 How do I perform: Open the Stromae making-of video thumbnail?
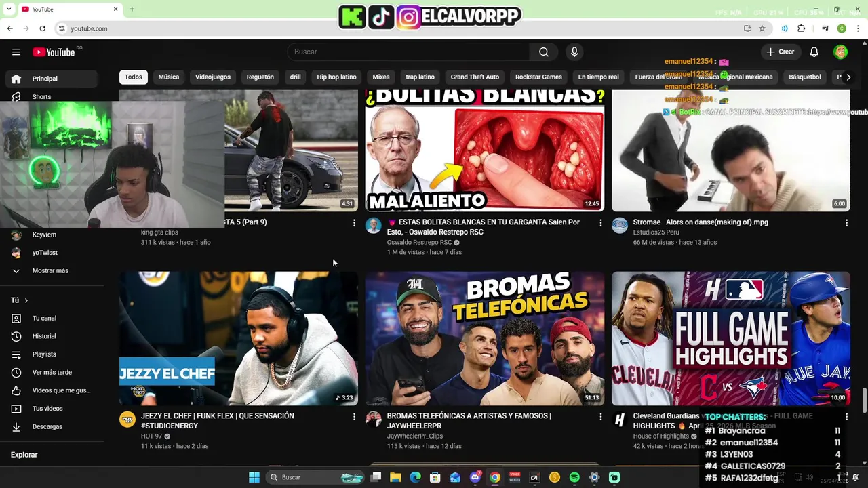click(x=730, y=150)
